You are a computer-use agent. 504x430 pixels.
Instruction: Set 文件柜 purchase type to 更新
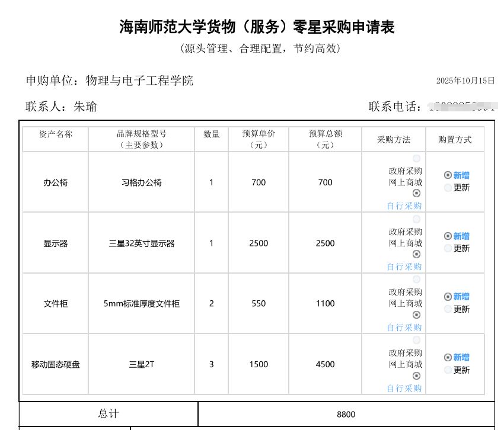[x=448, y=309]
